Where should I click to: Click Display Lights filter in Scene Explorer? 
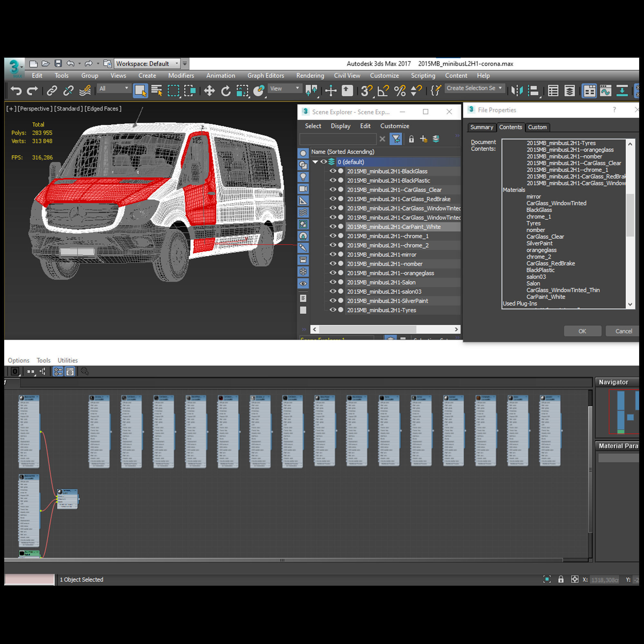point(303,177)
